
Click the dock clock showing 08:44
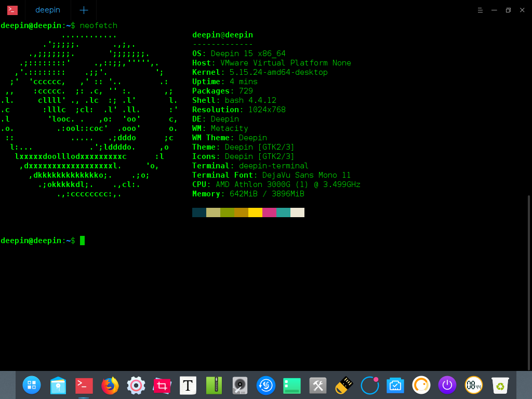click(474, 385)
